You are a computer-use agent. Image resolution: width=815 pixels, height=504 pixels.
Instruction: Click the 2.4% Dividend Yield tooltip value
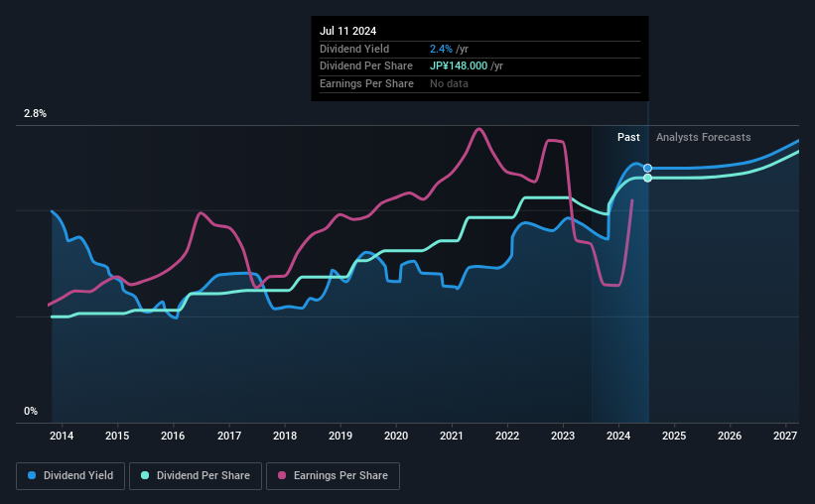pos(441,49)
